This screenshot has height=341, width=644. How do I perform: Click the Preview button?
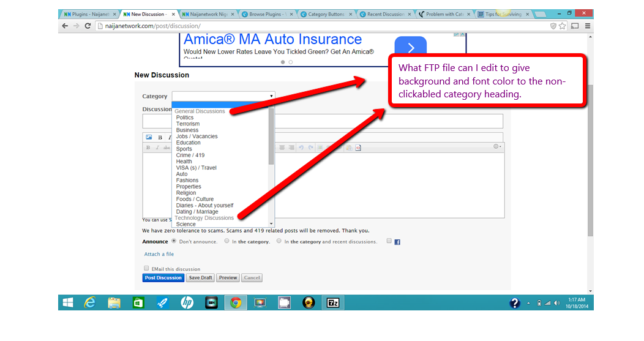pyautogui.click(x=228, y=278)
